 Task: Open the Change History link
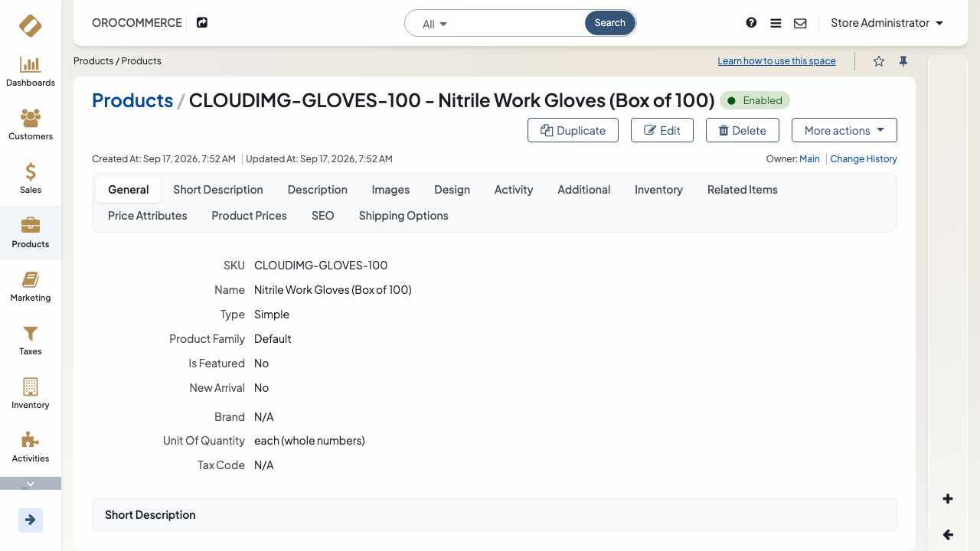pyautogui.click(x=864, y=159)
